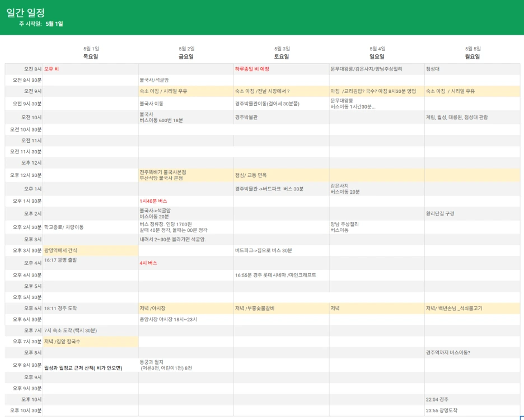Screen dimensions: 524x420
Task: Select the '동궁과 월지' admission cell
Action: [x=186, y=365]
